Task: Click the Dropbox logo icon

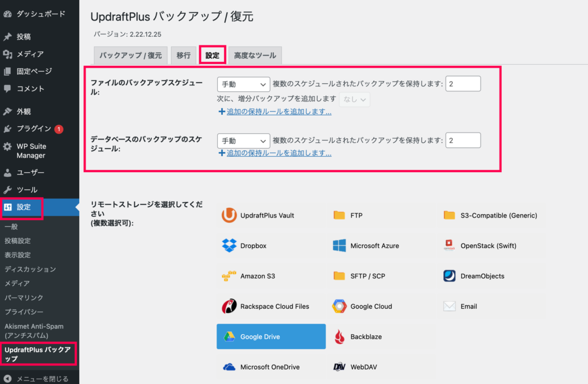Action: click(229, 246)
